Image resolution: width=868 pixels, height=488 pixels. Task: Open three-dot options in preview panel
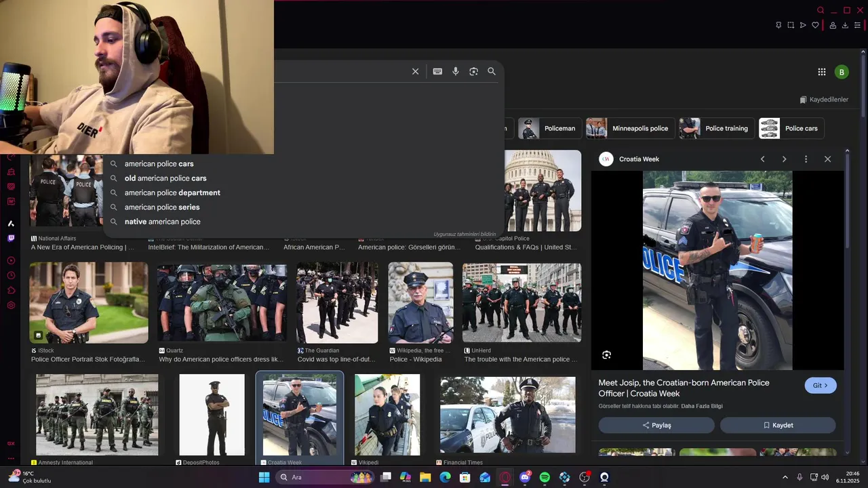806,159
